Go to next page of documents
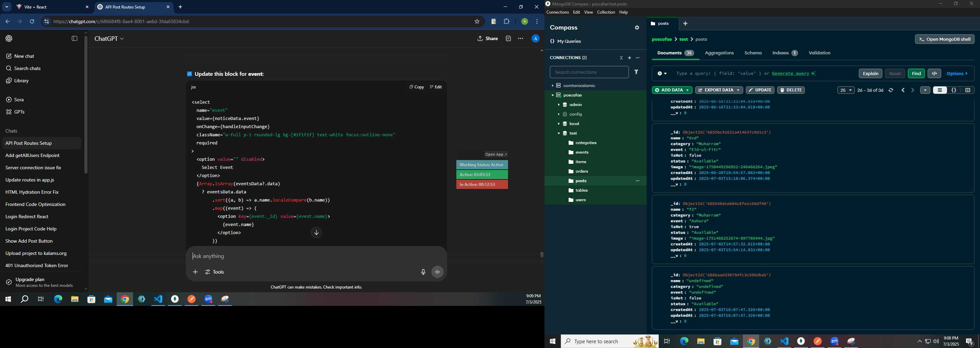The height and width of the screenshot is (348, 980). [x=912, y=90]
